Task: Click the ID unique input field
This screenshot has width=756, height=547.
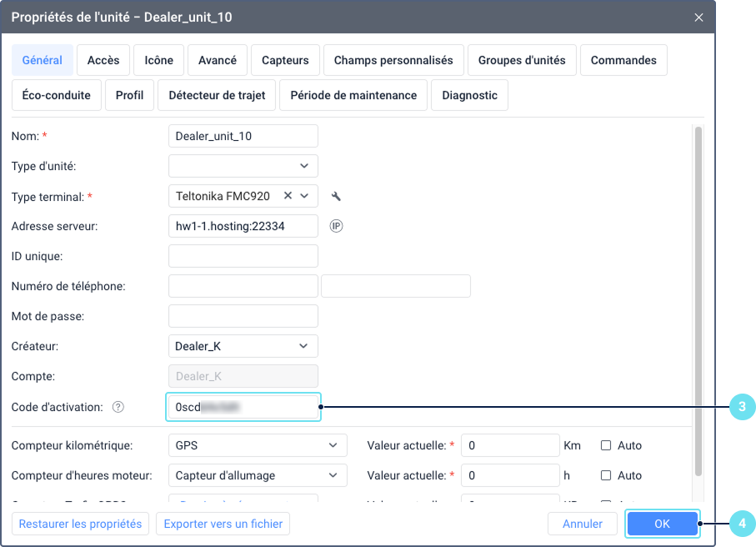Action: (x=243, y=256)
